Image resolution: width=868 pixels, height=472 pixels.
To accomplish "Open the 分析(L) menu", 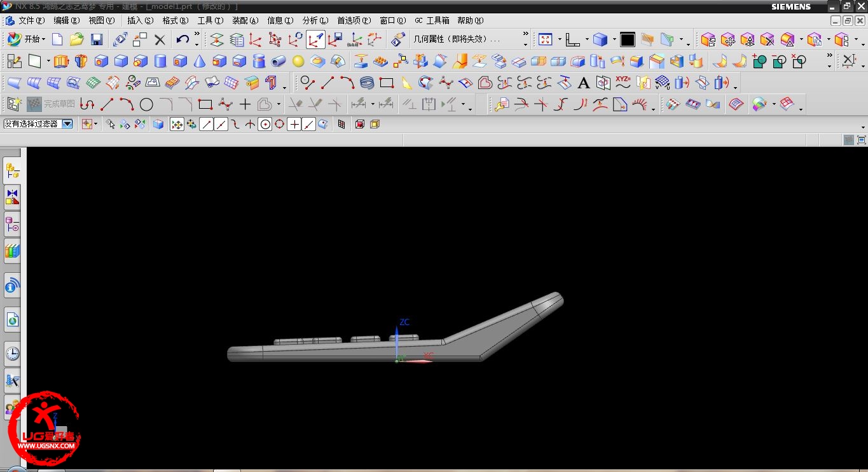I will pyautogui.click(x=315, y=20).
